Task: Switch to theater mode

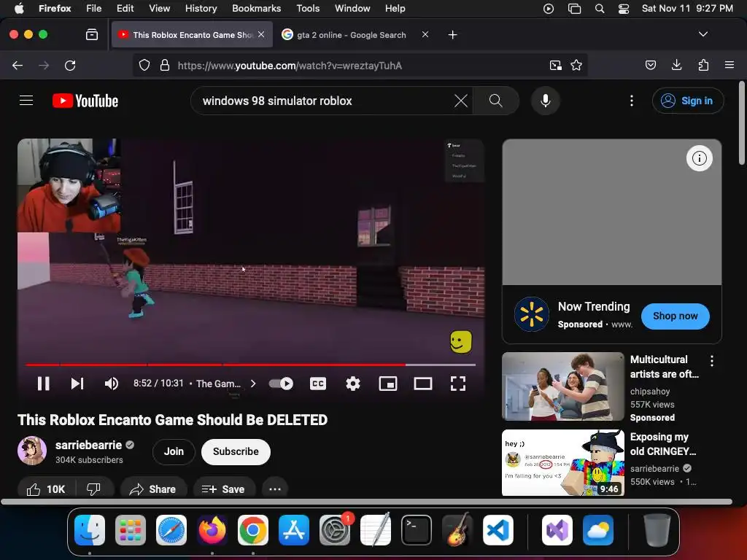Action: coord(423,384)
